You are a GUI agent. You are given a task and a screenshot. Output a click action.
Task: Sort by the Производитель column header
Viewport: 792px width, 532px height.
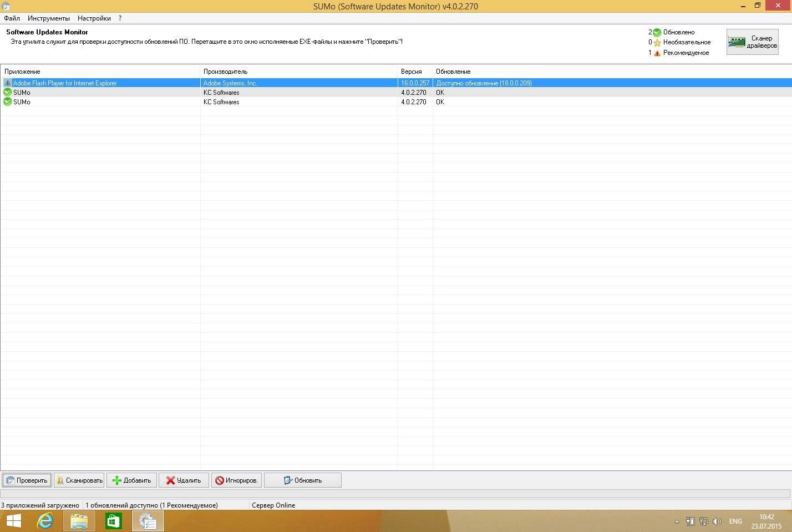(x=299, y=72)
